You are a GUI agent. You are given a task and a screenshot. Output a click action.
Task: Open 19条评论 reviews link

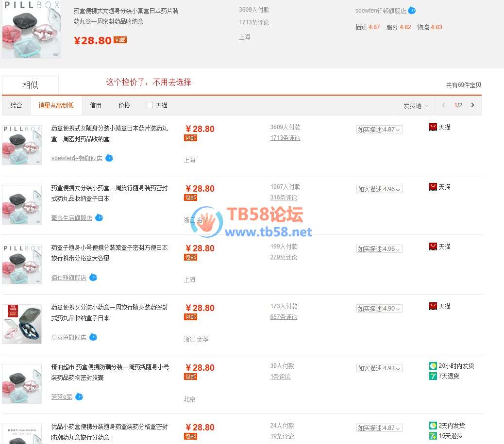[282, 436]
